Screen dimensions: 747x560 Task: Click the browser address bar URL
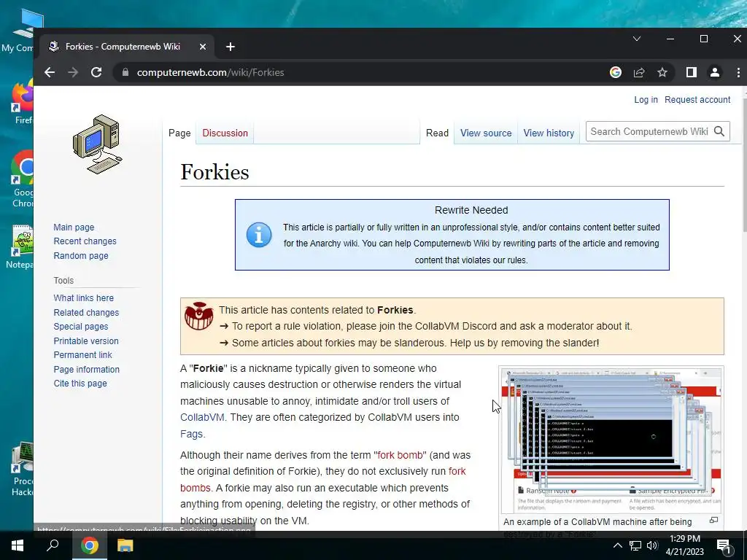click(x=210, y=72)
